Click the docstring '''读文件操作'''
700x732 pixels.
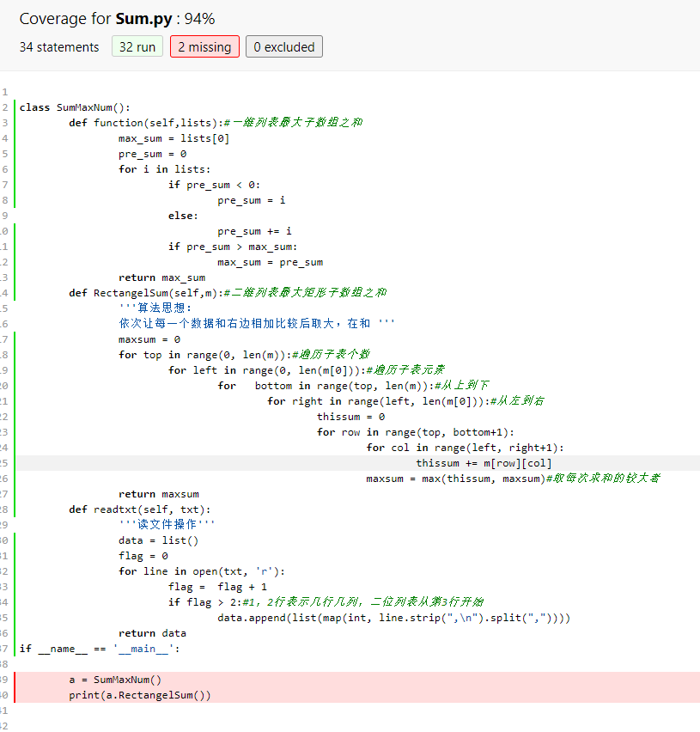point(167,525)
